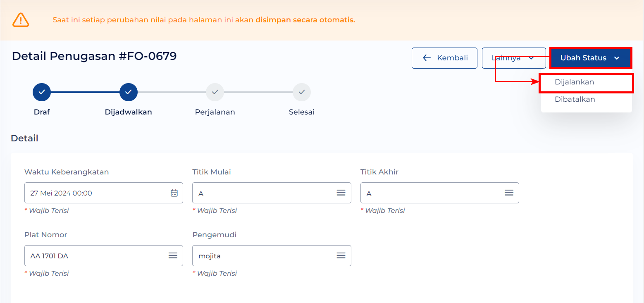Viewport: 644px width, 303px height.
Task: Click the autosave warning banner text
Action: point(204,20)
